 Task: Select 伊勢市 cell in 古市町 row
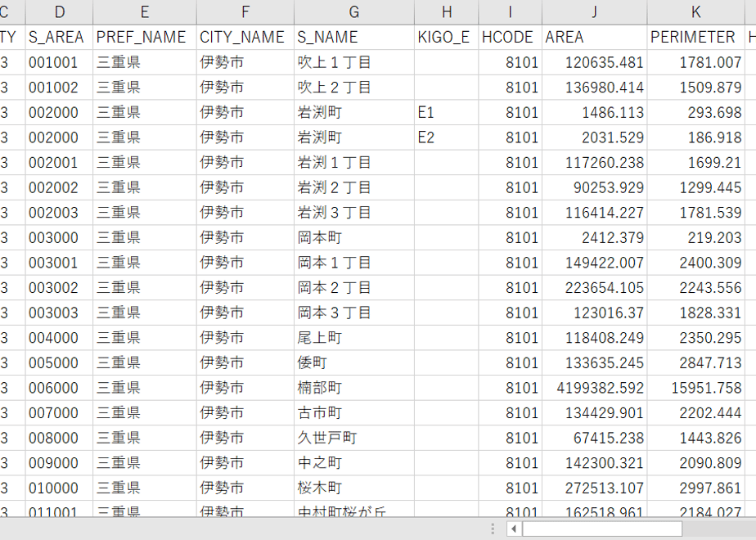coord(245,413)
